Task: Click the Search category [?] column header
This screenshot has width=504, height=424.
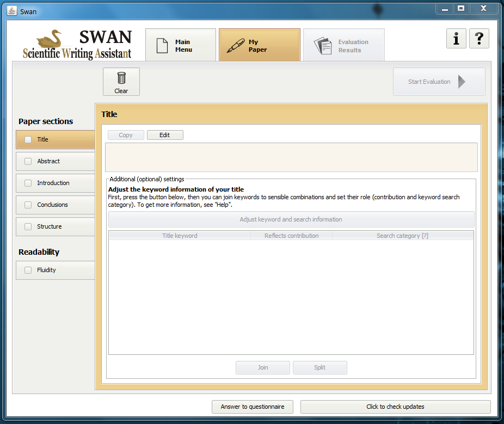Action: point(402,236)
